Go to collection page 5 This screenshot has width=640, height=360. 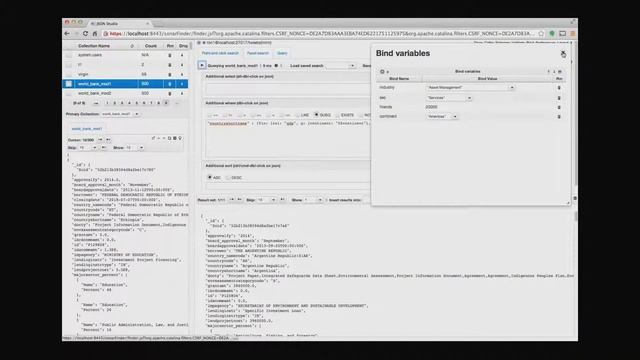click(136, 103)
